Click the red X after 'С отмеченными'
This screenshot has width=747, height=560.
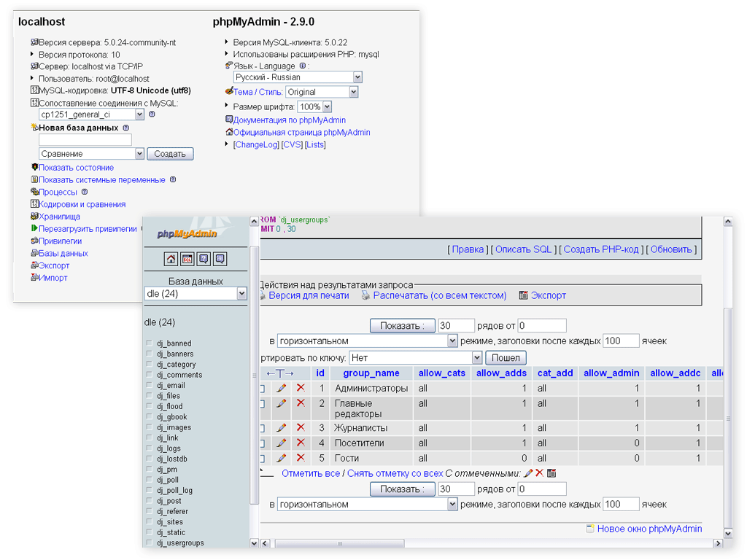539,472
